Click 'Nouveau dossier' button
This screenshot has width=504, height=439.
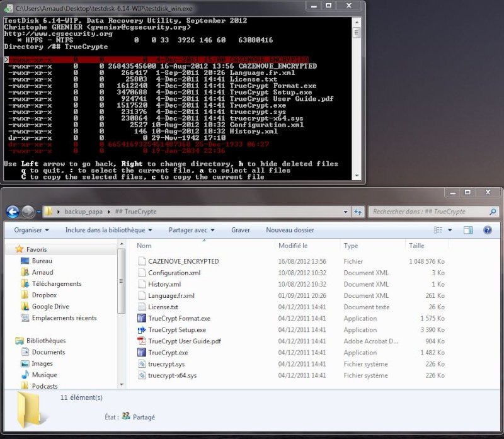[x=290, y=230]
